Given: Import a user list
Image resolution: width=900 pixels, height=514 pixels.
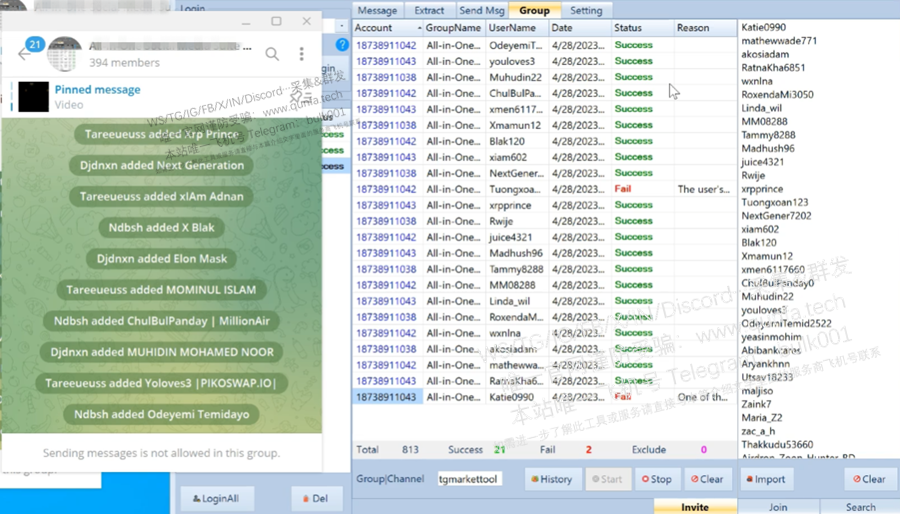Looking at the screenshot, I should coord(766,479).
